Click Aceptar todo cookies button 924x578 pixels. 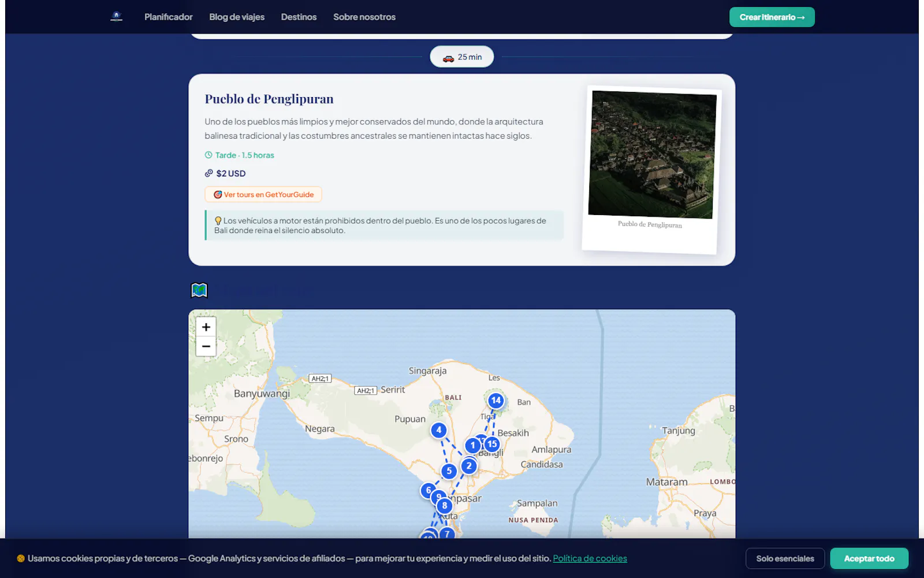pyautogui.click(x=869, y=558)
